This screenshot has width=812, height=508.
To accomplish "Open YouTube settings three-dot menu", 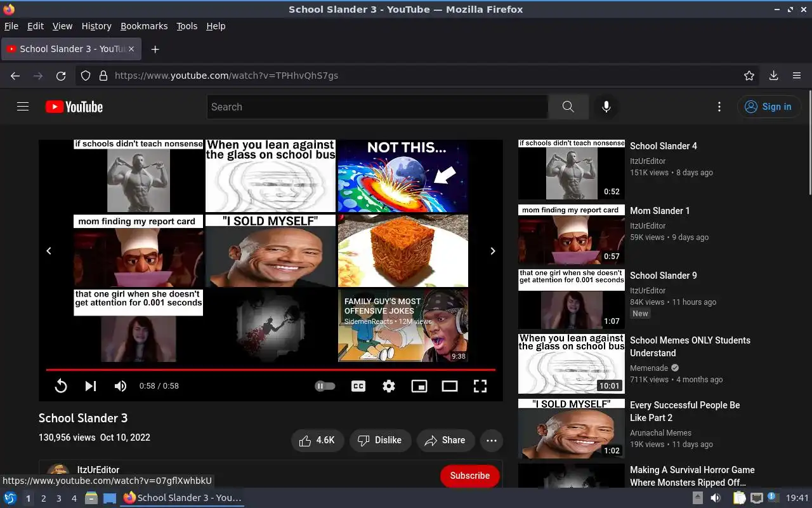I will tap(719, 107).
